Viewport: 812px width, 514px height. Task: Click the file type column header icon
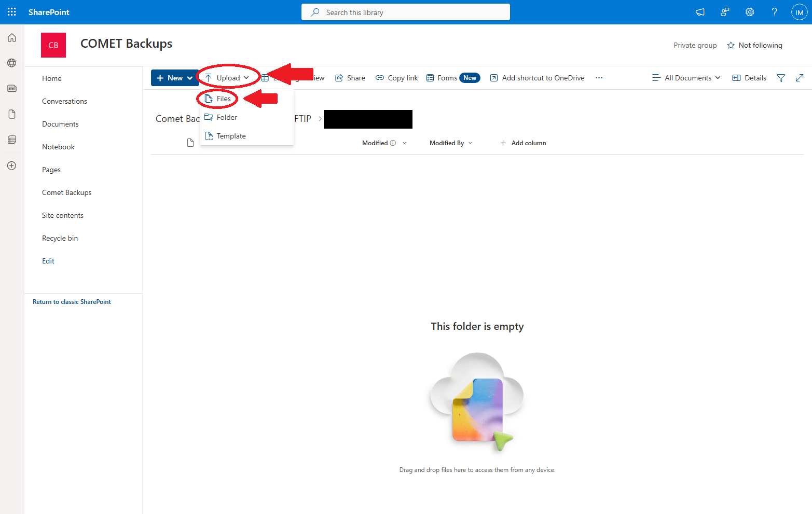pyautogui.click(x=190, y=143)
